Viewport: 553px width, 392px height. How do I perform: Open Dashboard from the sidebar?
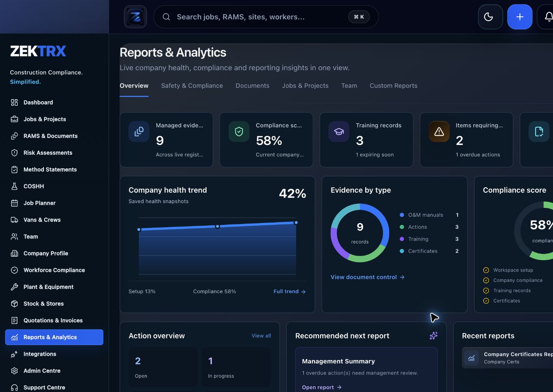[54, 102]
